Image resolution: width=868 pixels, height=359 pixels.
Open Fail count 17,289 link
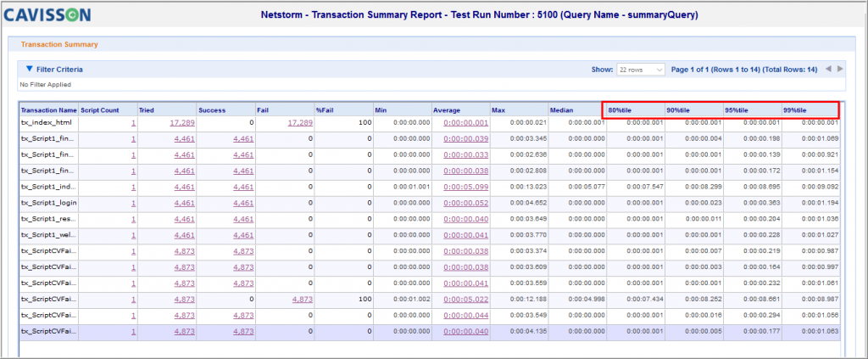pyautogui.click(x=300, y=123)
